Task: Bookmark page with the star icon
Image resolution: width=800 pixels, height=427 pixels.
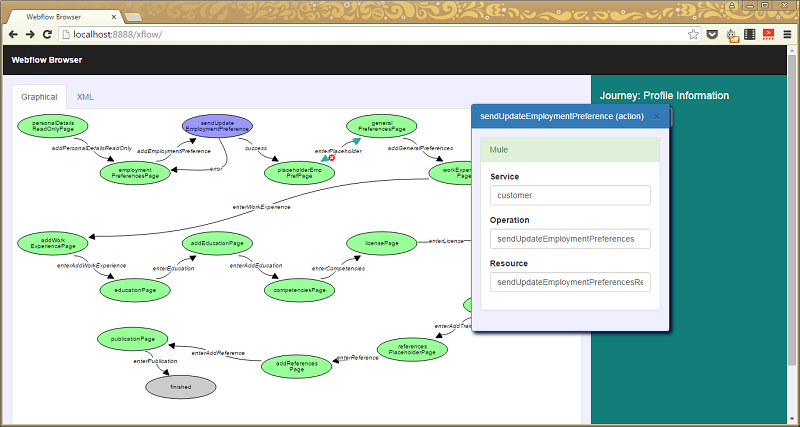Action: pos(693,34)
